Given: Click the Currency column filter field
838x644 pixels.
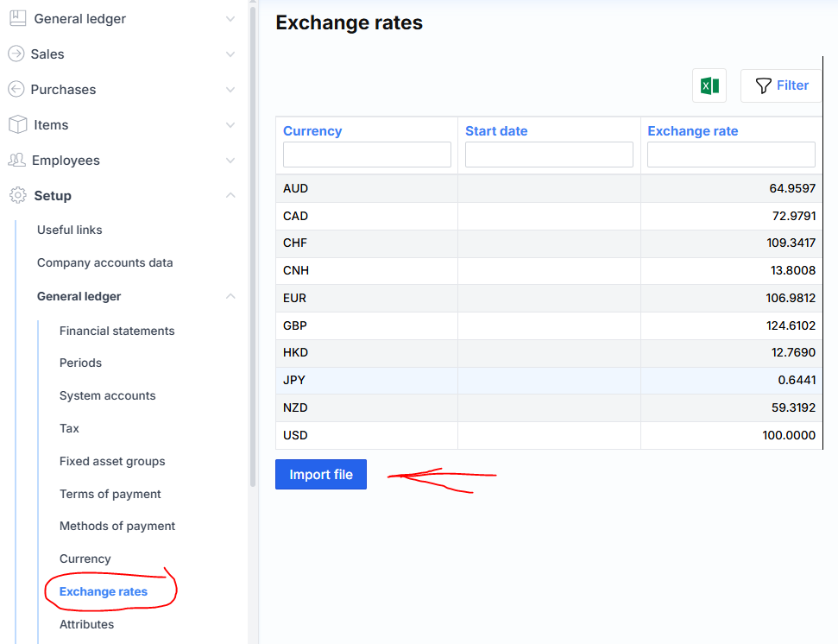Looking at the screenshot, I should 367,155.
